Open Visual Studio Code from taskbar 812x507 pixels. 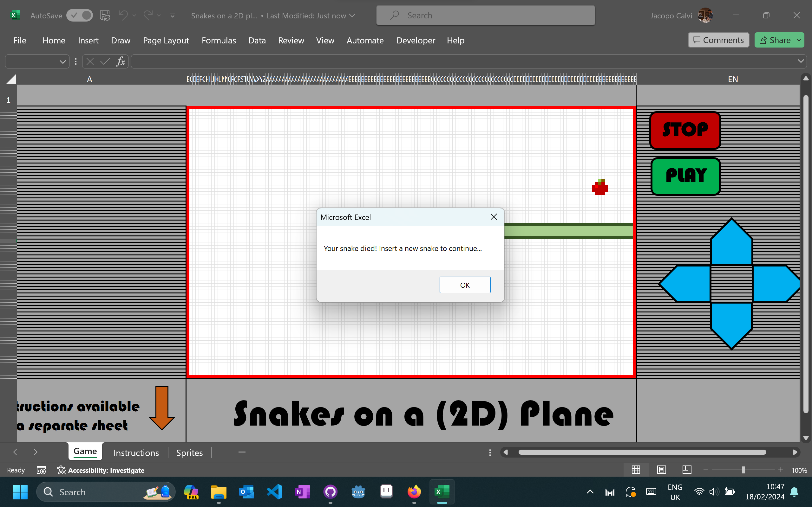pyautogui.click(x=274, y=492)
